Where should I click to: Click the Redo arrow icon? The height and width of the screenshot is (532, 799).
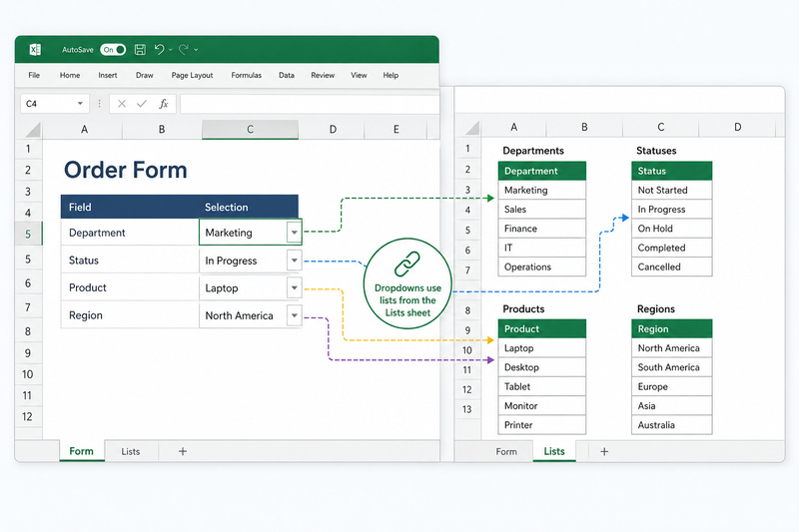click(184, 49)
